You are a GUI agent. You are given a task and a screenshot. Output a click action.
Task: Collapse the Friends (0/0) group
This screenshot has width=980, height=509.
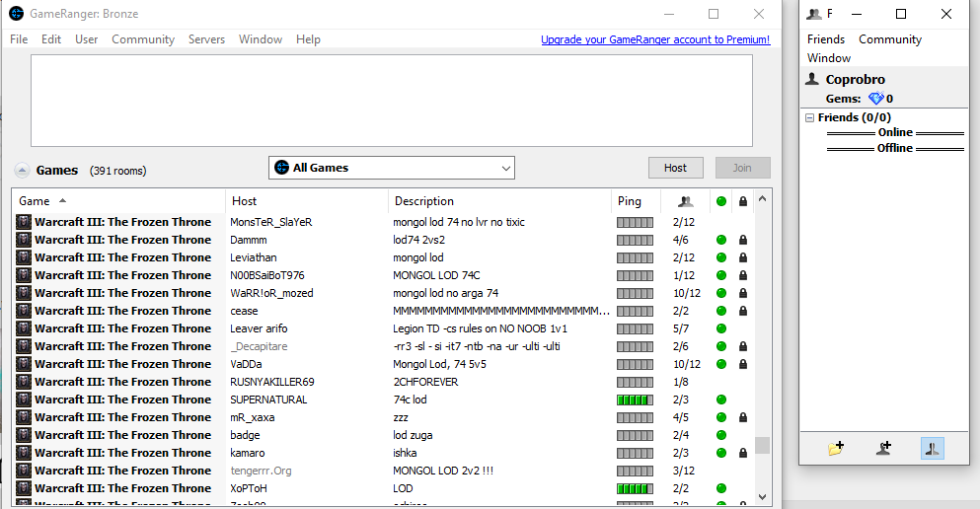tap(810, 117)
